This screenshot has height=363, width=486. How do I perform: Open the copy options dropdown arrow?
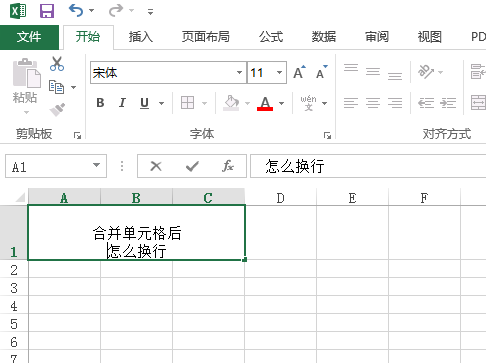click(73, 87)
